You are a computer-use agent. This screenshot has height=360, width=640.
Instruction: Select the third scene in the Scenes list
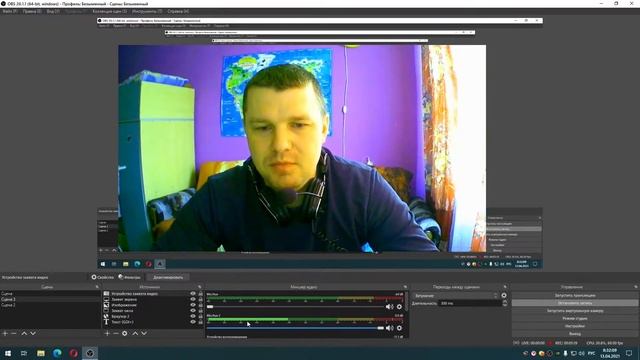(50, 305)
